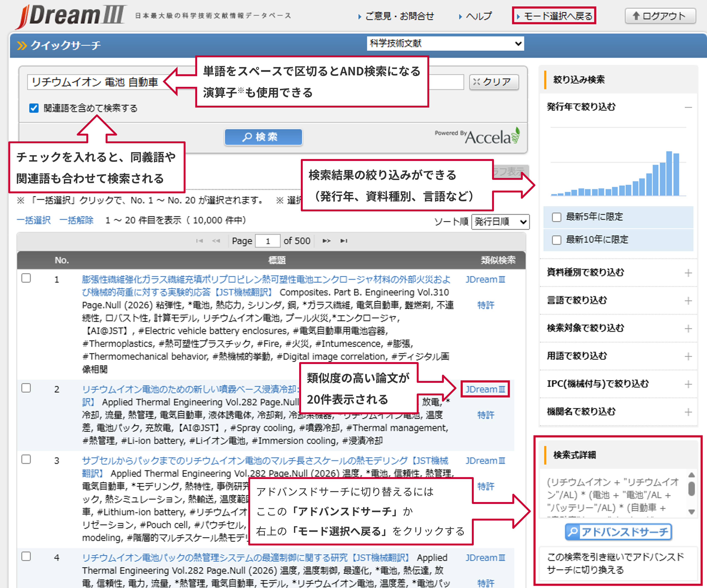Check 最新5年に限定 option

557,217
